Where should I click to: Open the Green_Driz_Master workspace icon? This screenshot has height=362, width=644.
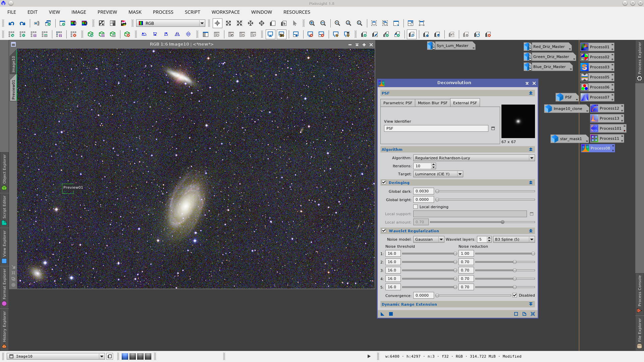549,57
